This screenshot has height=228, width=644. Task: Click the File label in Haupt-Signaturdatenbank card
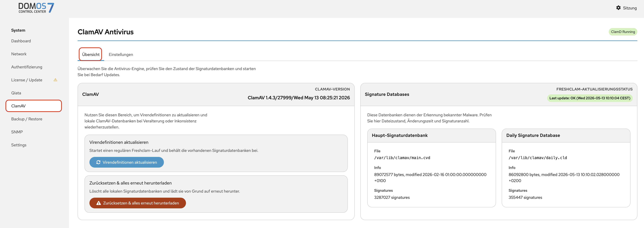click(x=377, y=151)
